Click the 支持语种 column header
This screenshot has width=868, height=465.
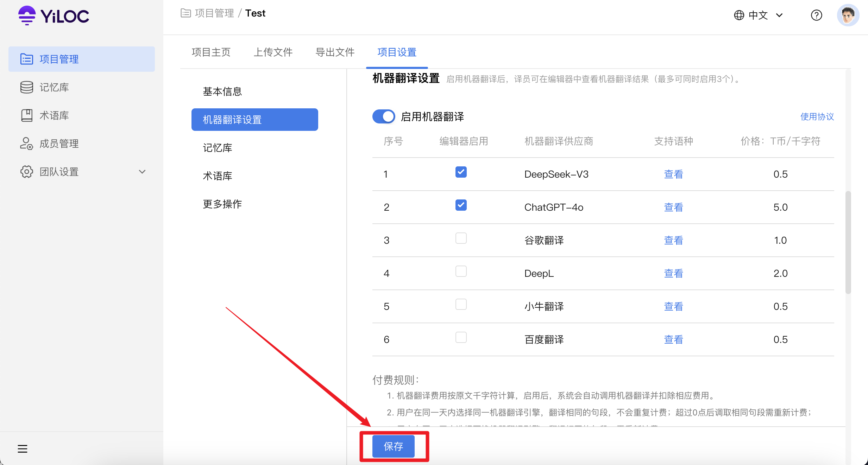coord(673,141)
